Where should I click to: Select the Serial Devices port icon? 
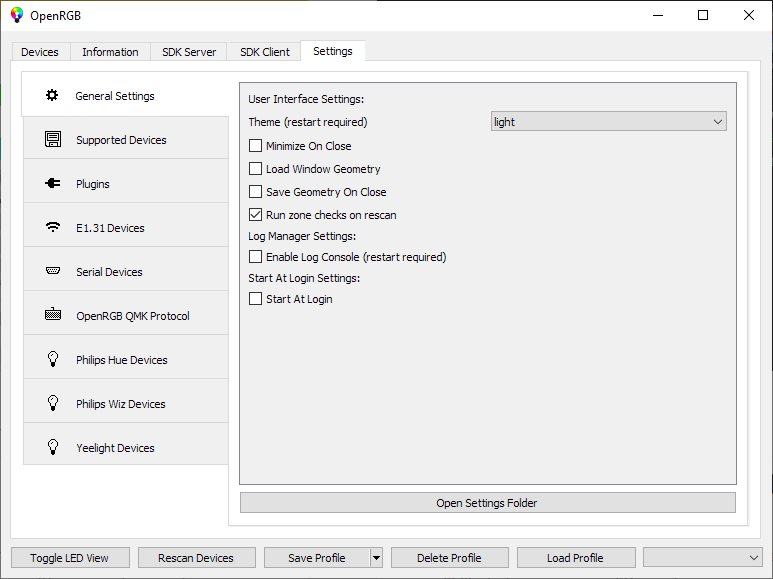point(53,272)
